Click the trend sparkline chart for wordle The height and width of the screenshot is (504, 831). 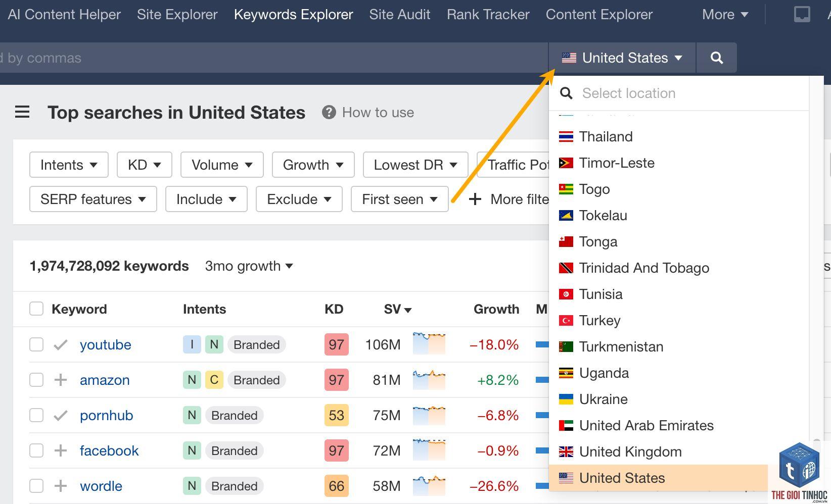429,485
